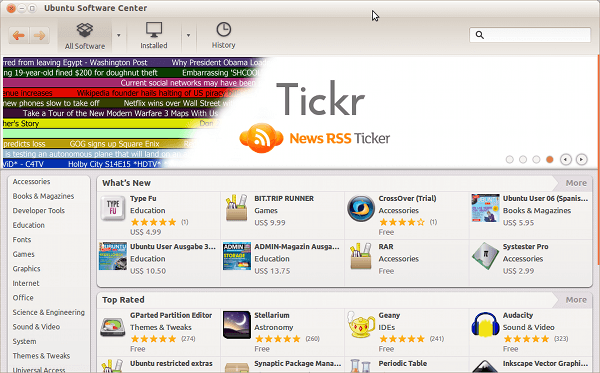
Task: Open the Developer Tools category
Action: pos(39,211)
